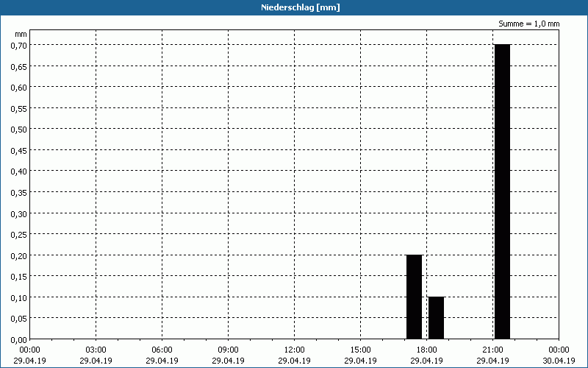Image resolution: width=588 pixels, height=368 pixels.
Task: Select the 0,70 mm bar after 21:00
Action: tap(502, 191)
